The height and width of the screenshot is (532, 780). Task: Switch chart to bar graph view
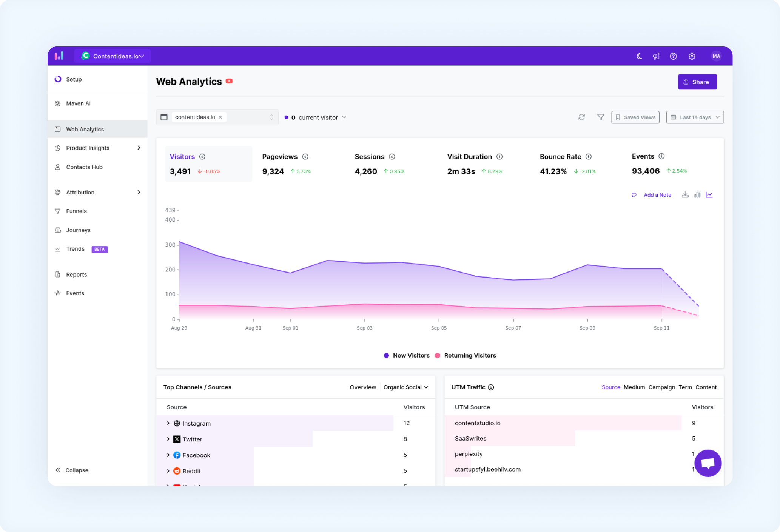coord(697,195)
